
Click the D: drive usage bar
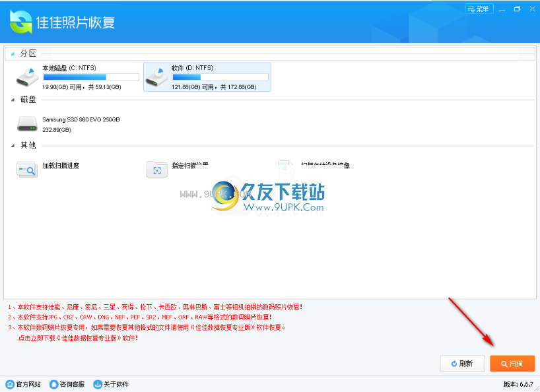click(220, 77)
